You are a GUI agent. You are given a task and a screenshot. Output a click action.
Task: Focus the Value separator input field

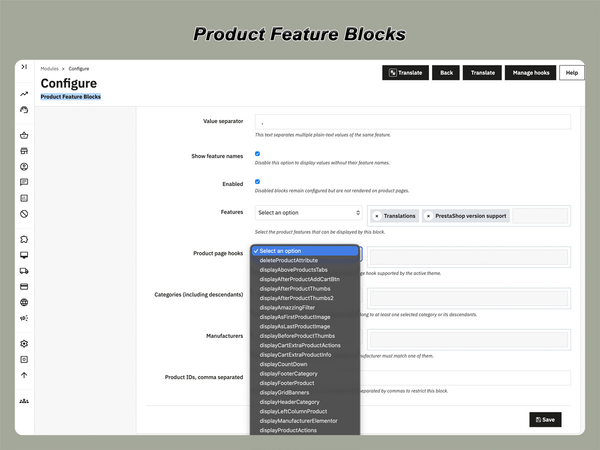point(413,122)
